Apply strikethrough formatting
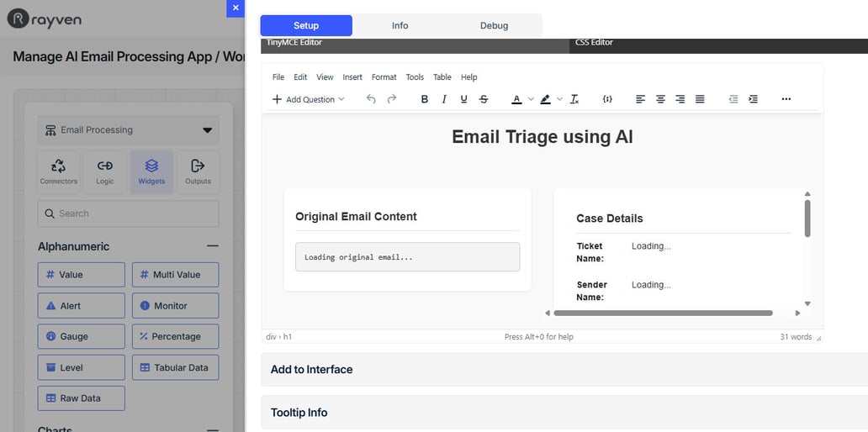Viewport: 868px width, 432px height. [x=484, y=99]
